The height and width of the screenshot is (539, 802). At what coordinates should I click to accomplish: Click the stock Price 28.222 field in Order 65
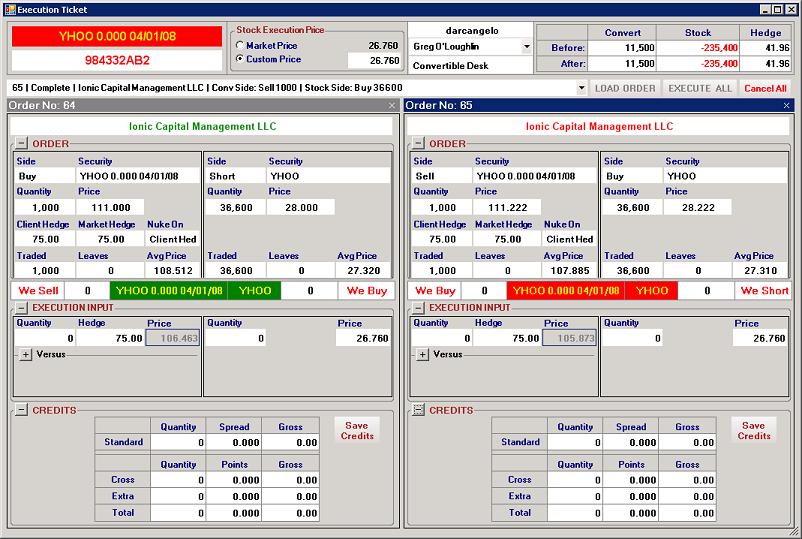click(698, 207)
